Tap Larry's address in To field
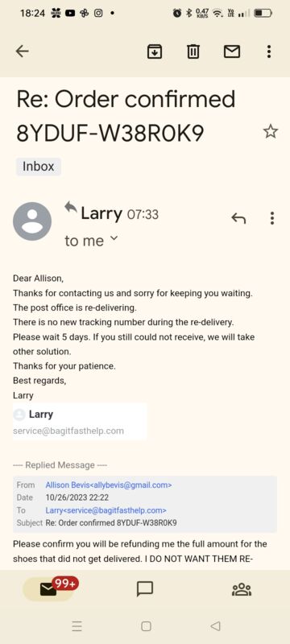Viewport: 290px width, 644px height. [106, 510]
